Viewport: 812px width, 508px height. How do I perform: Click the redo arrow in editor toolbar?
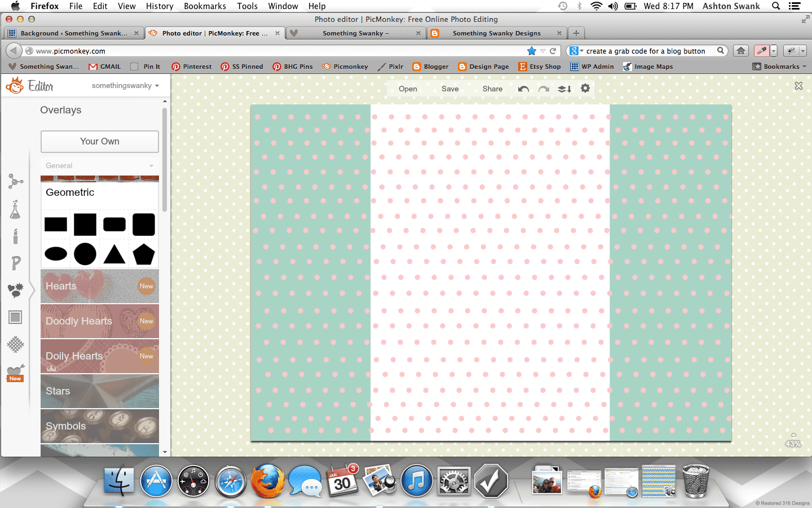(x=544, y=89)
